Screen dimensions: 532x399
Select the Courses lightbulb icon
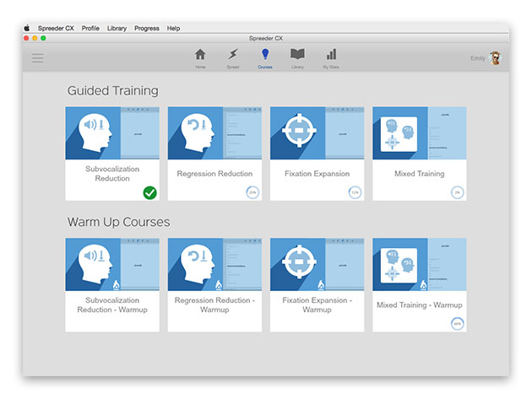pyautogui.click(x=265, y=54)
